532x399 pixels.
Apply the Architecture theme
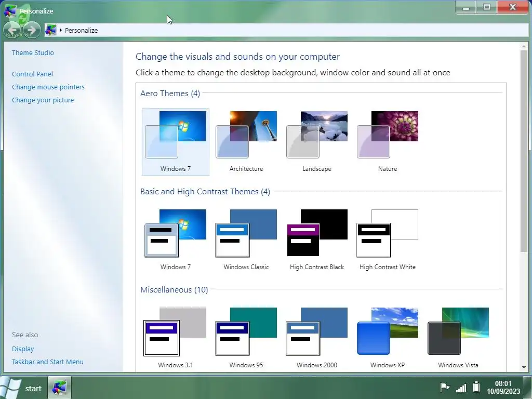point(246,141)
